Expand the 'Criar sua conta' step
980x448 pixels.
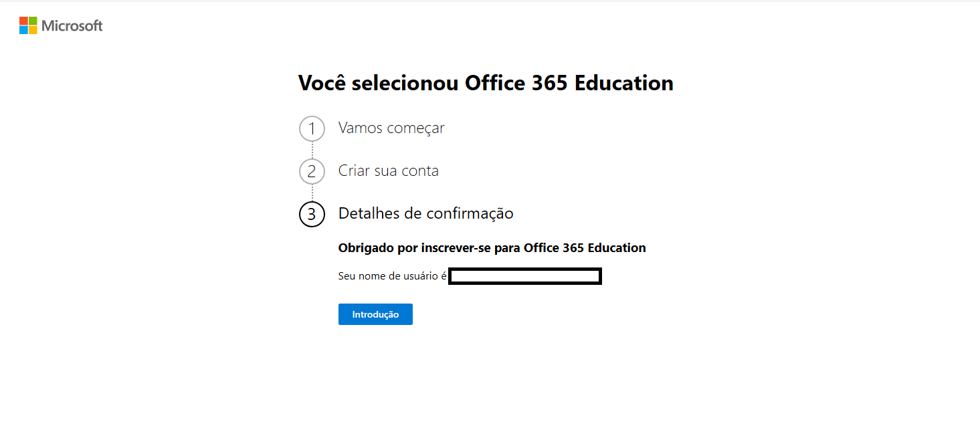(x=388, y=171)
